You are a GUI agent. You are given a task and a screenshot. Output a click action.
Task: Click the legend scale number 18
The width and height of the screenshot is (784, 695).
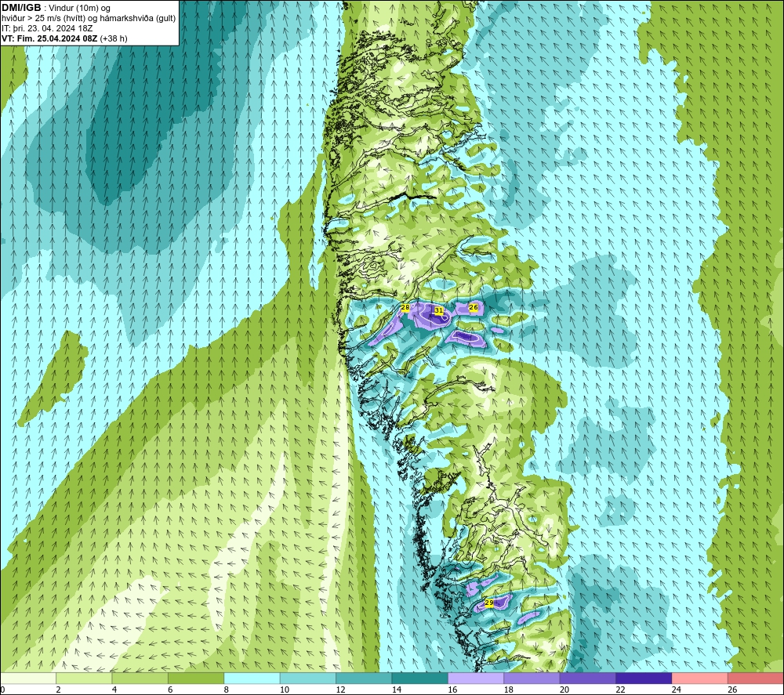click(x=509, y=690)
